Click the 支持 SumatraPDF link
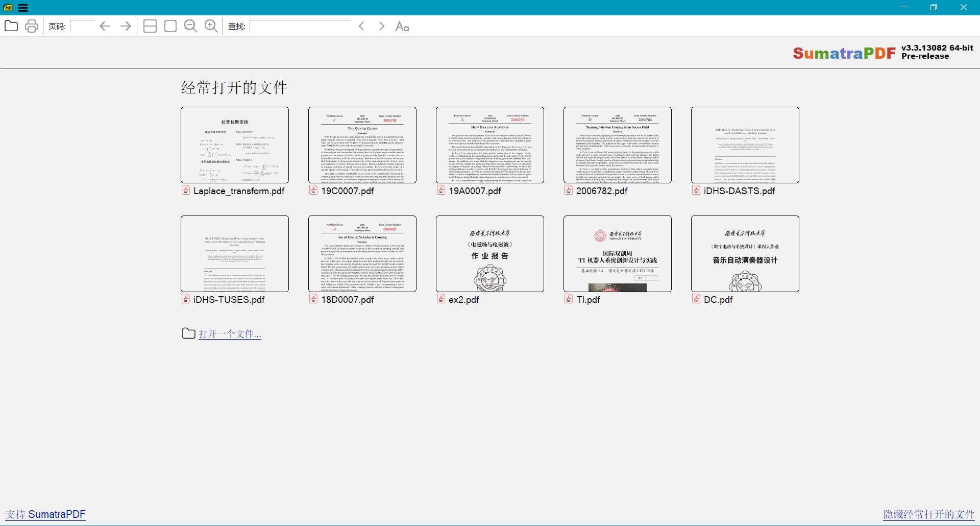Viewport: 980px width, 526px height. (46, 514)
